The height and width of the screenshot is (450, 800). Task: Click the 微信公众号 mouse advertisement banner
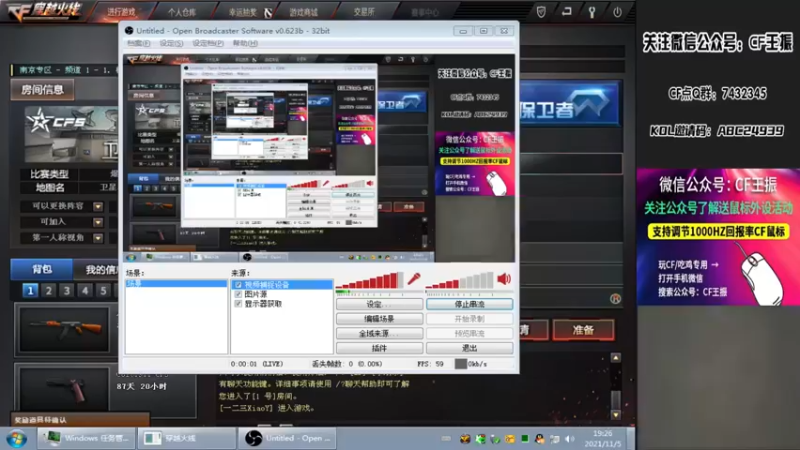718,237
